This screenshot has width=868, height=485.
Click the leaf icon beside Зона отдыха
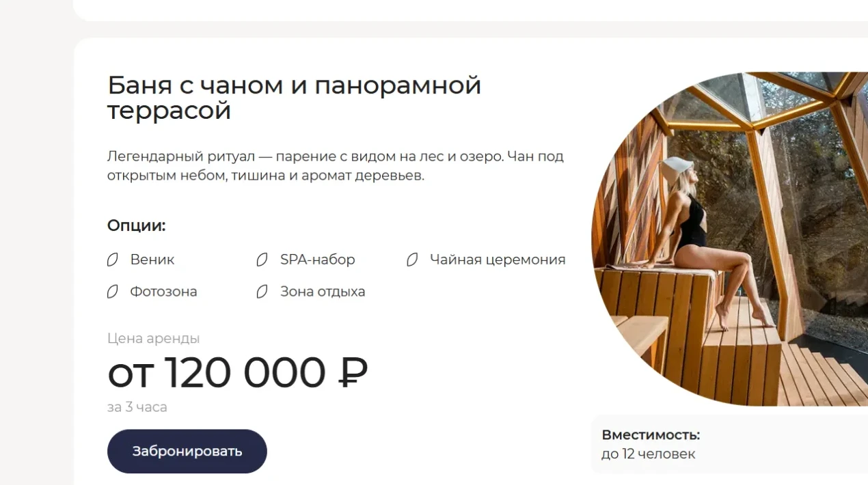tap(262, 292)
